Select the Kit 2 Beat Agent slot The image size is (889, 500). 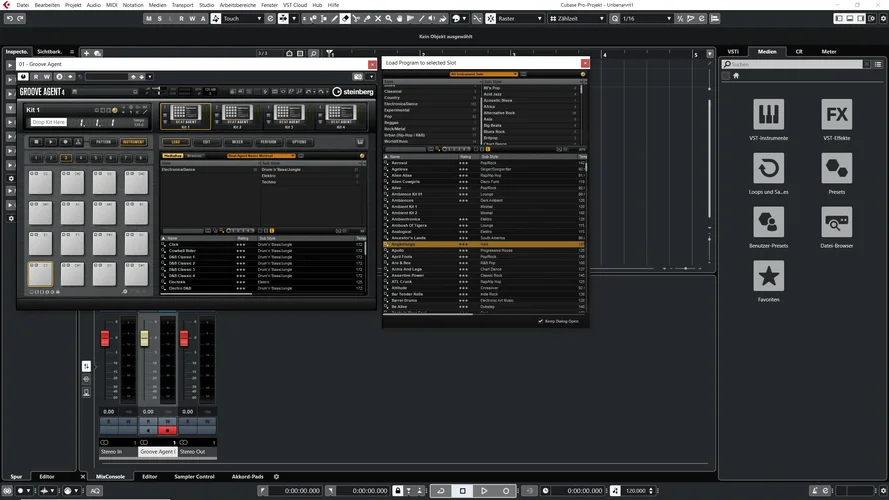(237, 116)
